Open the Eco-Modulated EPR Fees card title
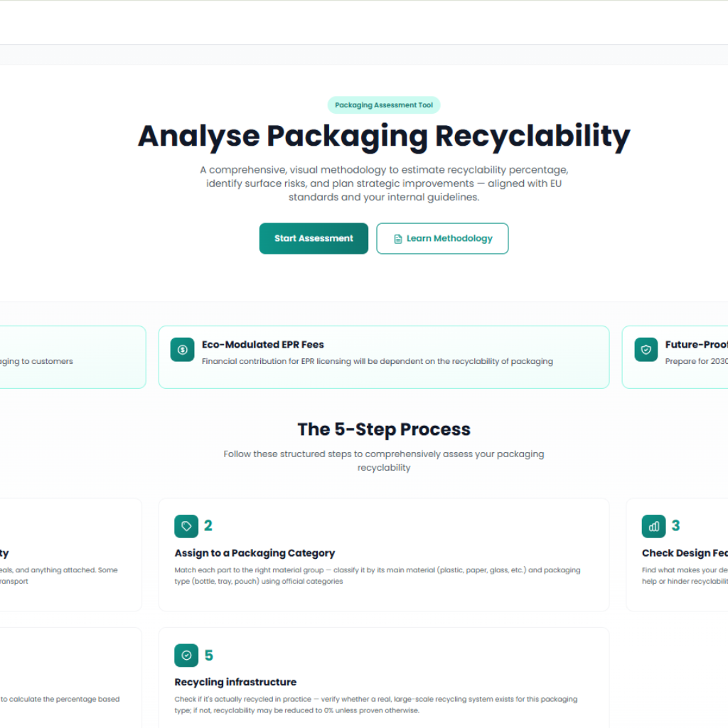The width and height of the screenshot is (728, 728). (x=263, y=344)
